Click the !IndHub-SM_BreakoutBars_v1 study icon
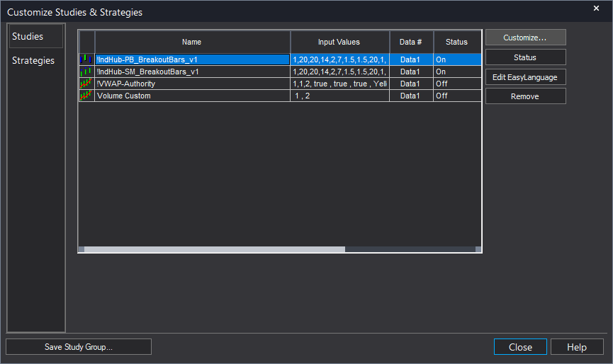This screenshot has height=364, width=613. pyautogui.click(x=86, y=72)
